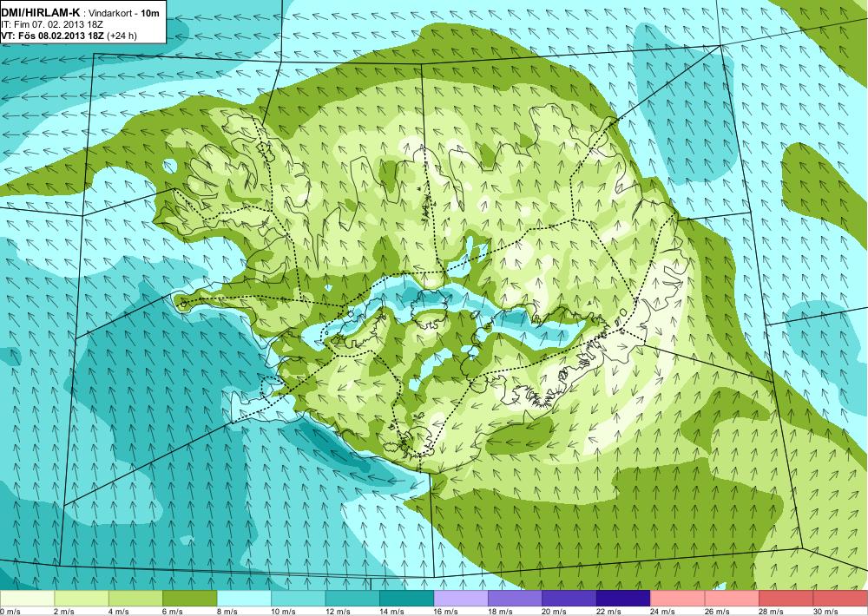Viewport: 868px width, 616px height.
Task: Choose the red swatch between 28 m/s and 30 m/s
Action: [786, 598]
